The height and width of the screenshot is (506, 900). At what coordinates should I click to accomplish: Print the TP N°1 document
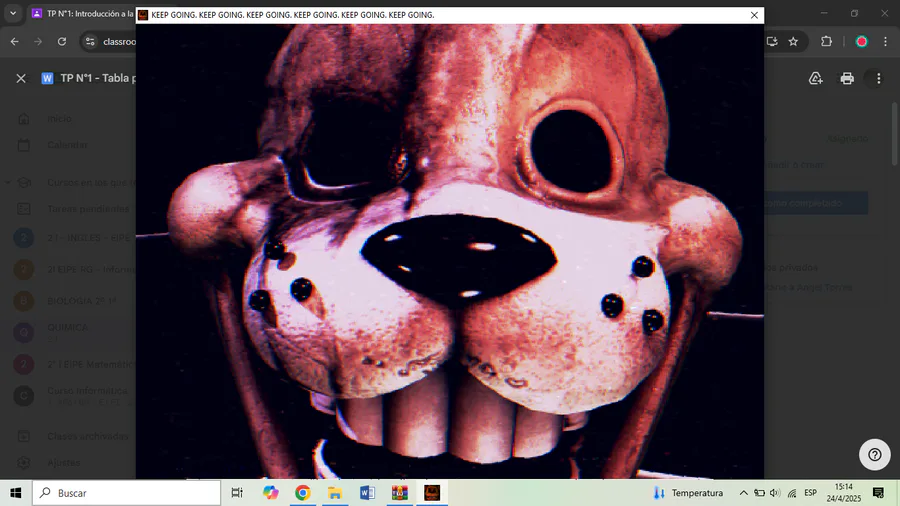pyautogui.click(x=847, y=78)
